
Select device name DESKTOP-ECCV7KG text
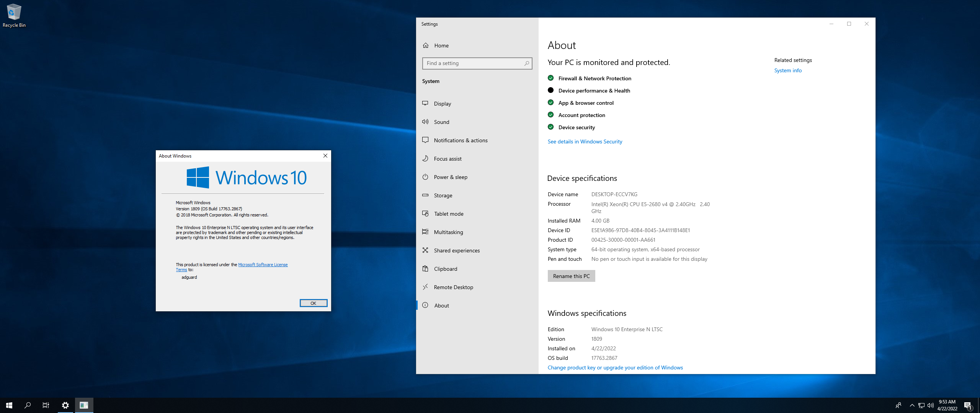pos(614,194)
